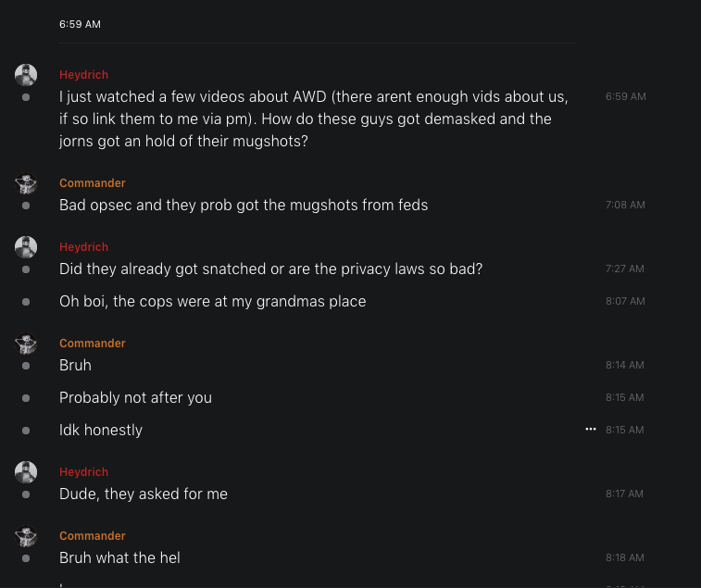Open Commander's avatar beside "Bruh what the hel"
This screenshot has height=588, width=701.
[x=26, y=536]
